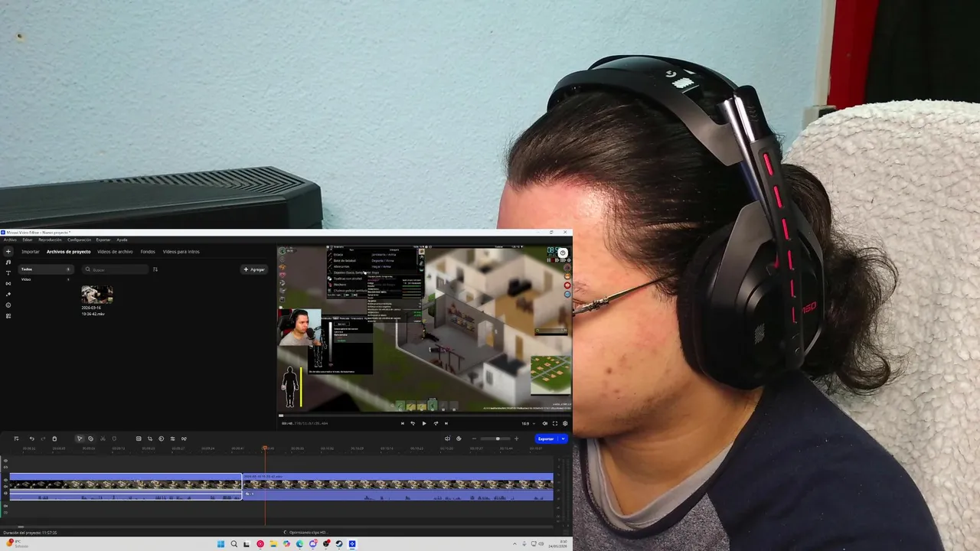The image size is (980, 551).
Task: Select the Todos category filter
Action: point(46,269)
